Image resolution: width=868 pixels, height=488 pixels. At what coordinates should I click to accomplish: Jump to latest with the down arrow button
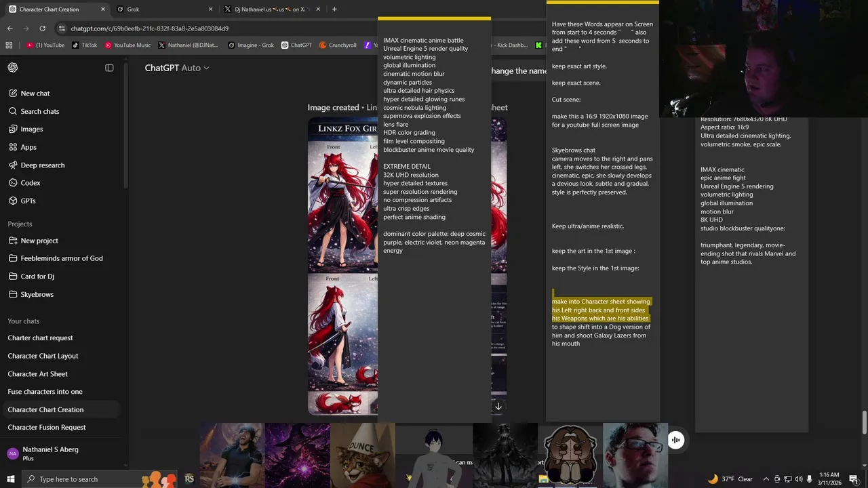(498, 407)
